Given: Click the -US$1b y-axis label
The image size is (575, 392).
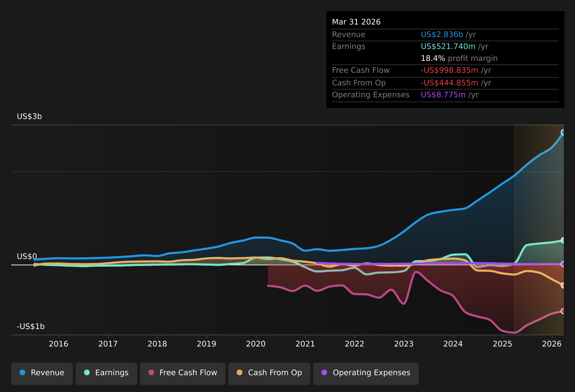Looking at the screenshot, I should pyautogui.click(x=31, y=327).
